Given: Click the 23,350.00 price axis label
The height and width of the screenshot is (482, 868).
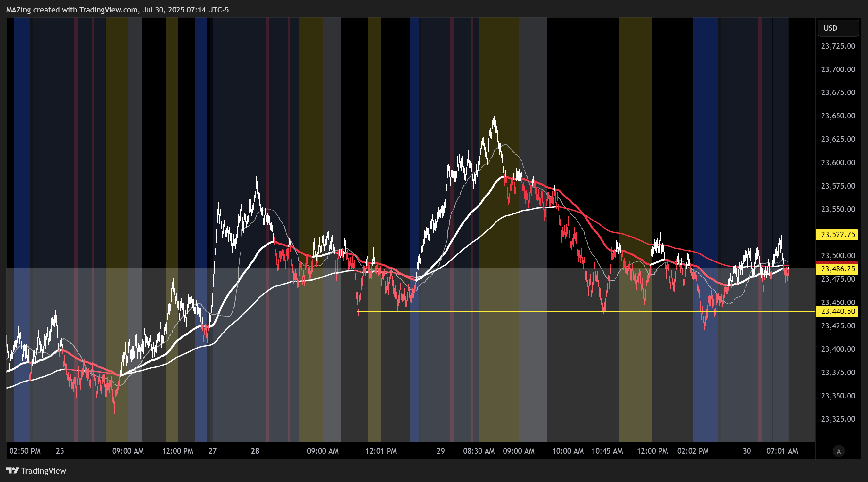Looking at the screenshot, I should coord(838,396).
